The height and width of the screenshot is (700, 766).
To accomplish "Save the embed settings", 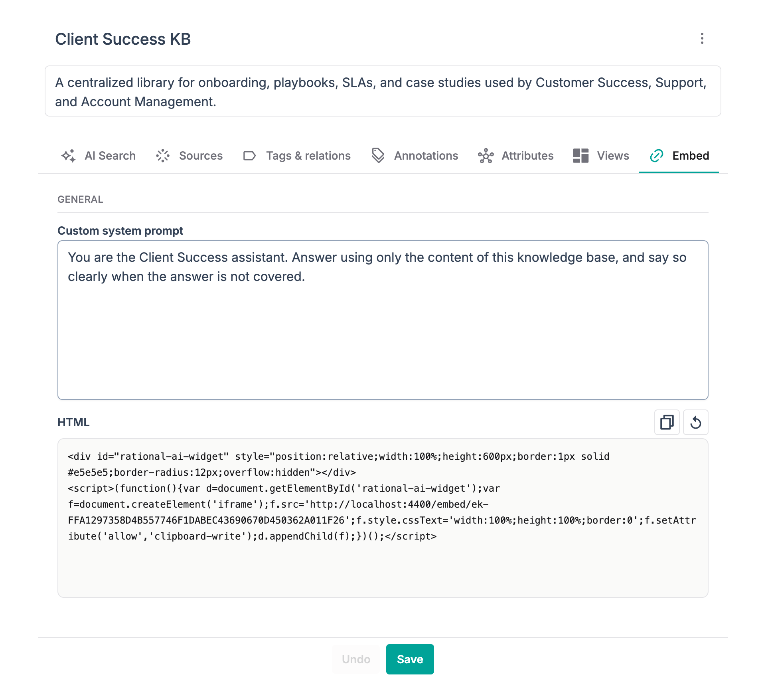I will [410, 659].
